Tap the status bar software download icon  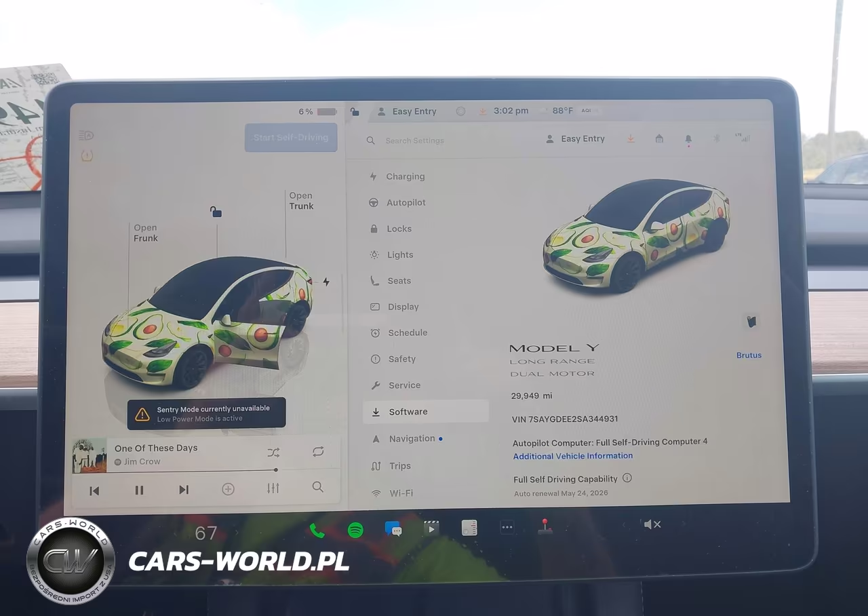click(483, 111)
